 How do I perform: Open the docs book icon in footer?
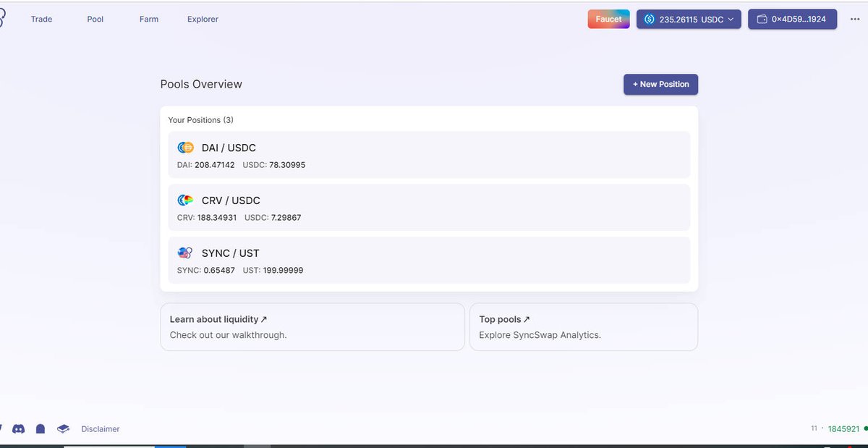tap(64, 428)
